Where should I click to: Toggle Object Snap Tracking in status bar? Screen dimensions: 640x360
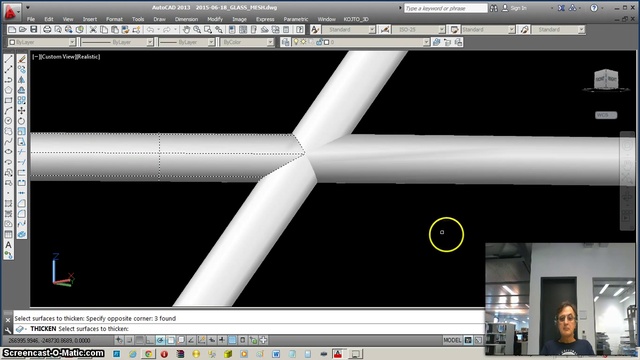coord(191,340)
